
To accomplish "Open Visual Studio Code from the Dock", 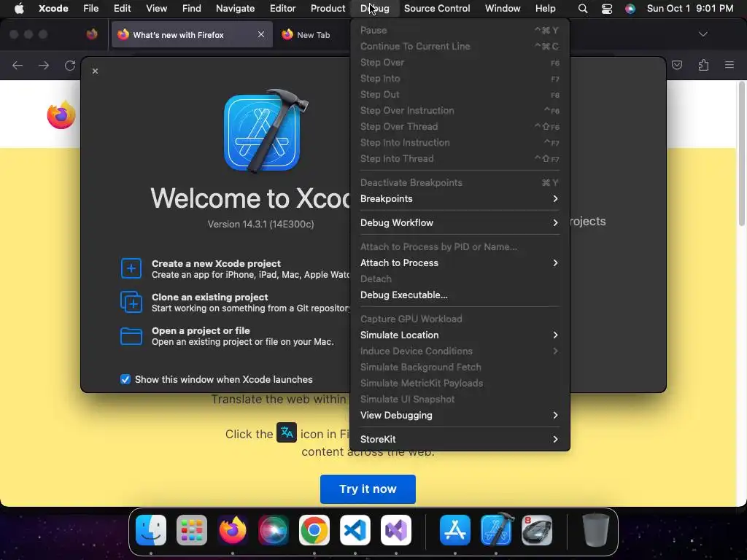I will tap(355, 529).
